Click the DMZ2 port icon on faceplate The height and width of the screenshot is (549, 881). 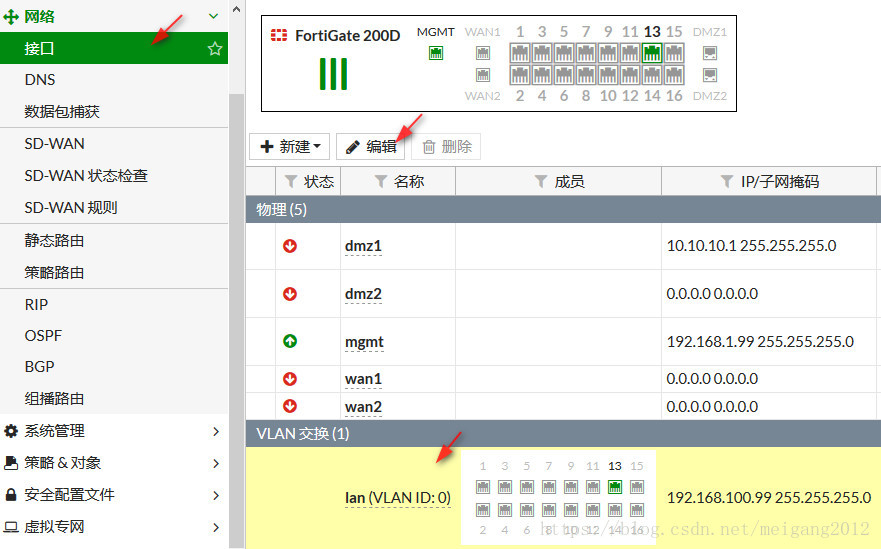coord(710,75)
